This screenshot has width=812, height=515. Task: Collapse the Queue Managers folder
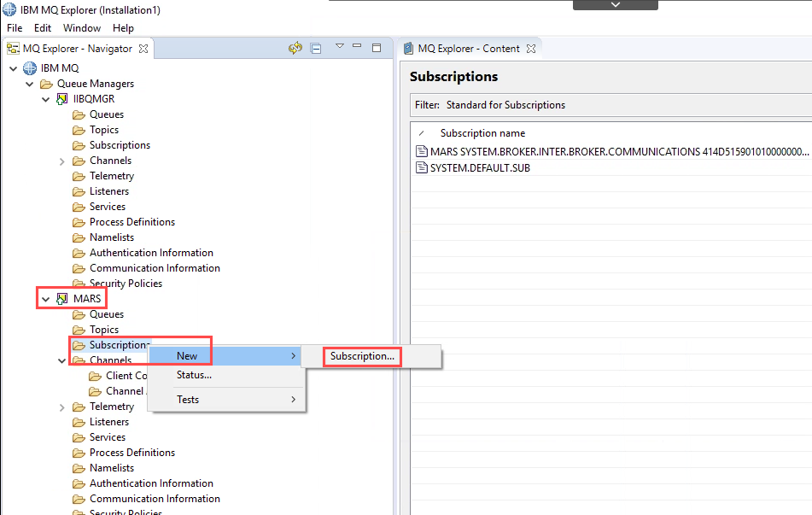tap(30, 84)
